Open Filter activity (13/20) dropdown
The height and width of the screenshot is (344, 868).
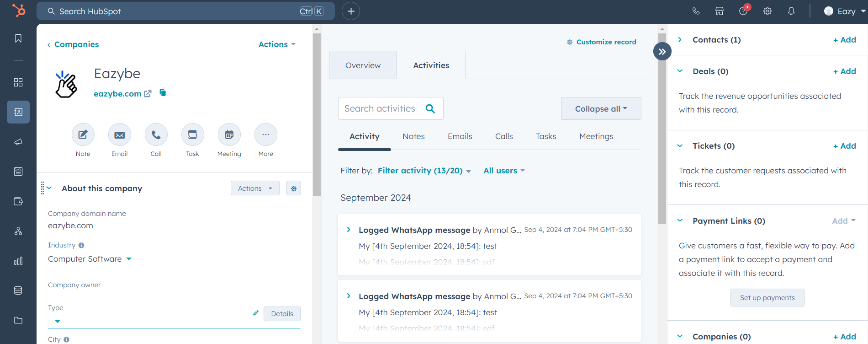424,171
